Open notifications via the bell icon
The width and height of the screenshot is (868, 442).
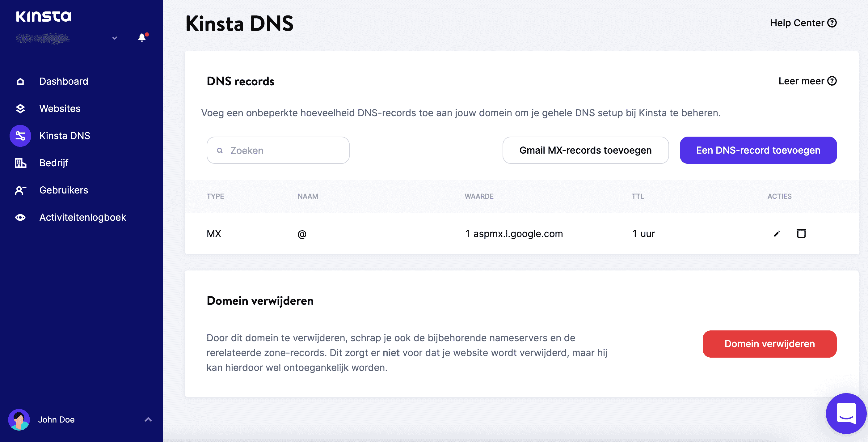coord(141,37)
